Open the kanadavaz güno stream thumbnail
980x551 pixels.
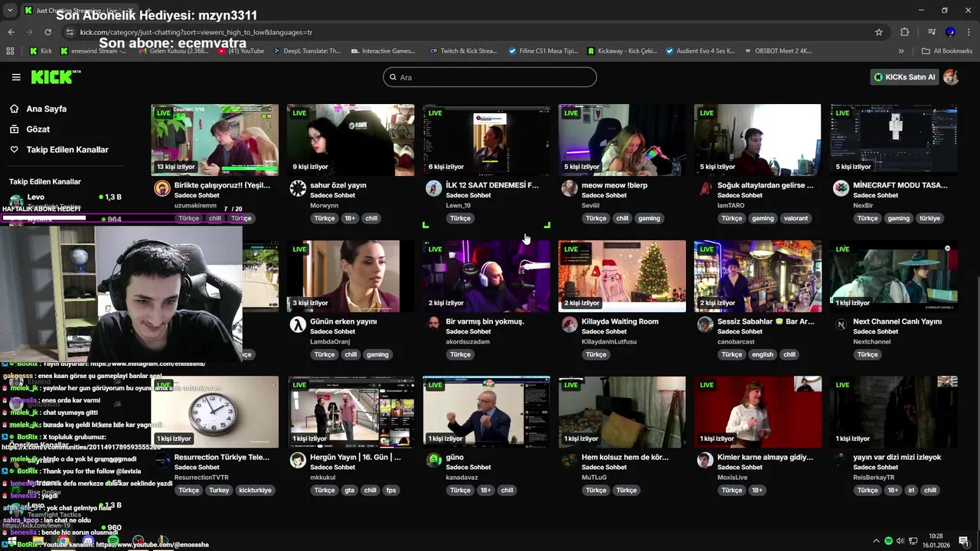pos(486,412)
